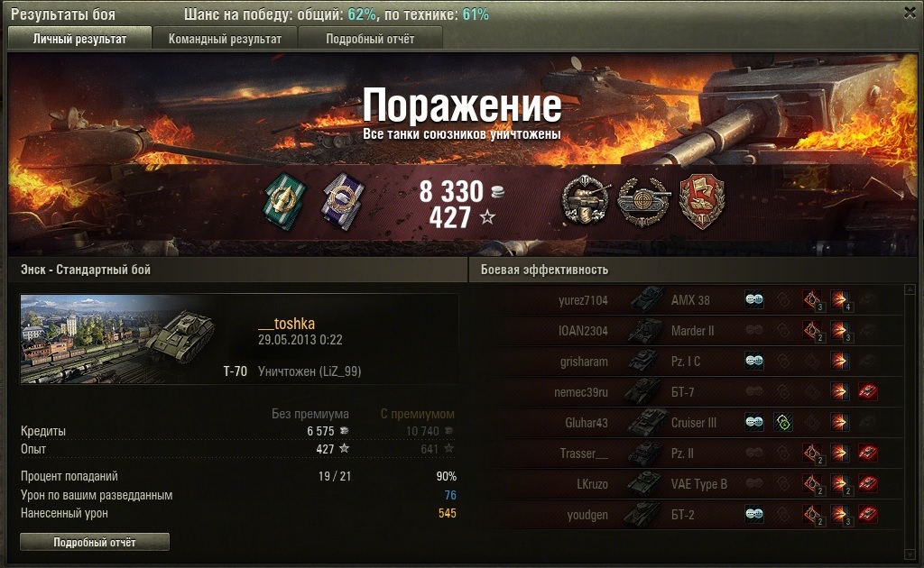Click the damage icon in grisharam row
This screenshot has height=568, width=924.
(840, 361)
